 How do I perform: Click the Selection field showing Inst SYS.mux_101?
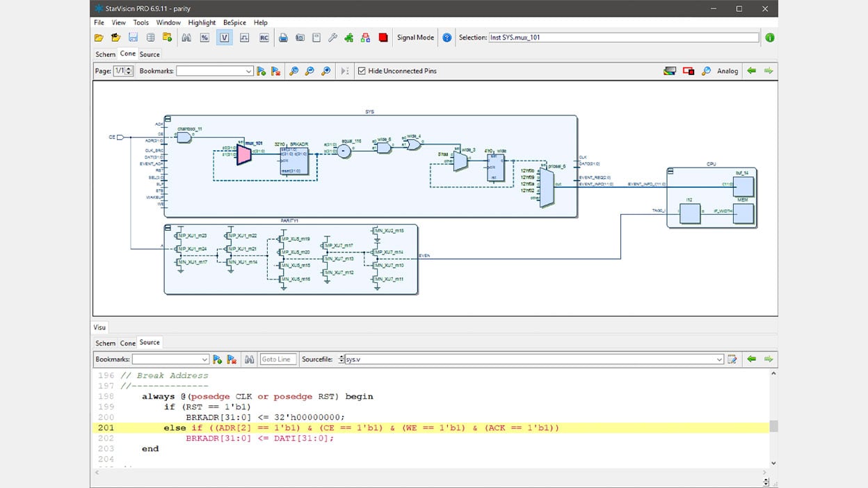(x=623, y=38)
